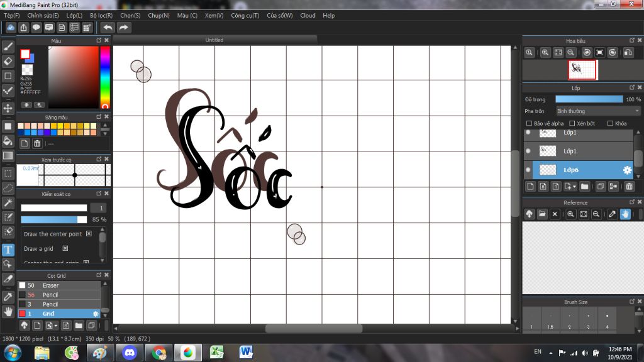Zoom in using the Navigator panel
This screenshot has height=362, width=644.
[x=545, y=53]
